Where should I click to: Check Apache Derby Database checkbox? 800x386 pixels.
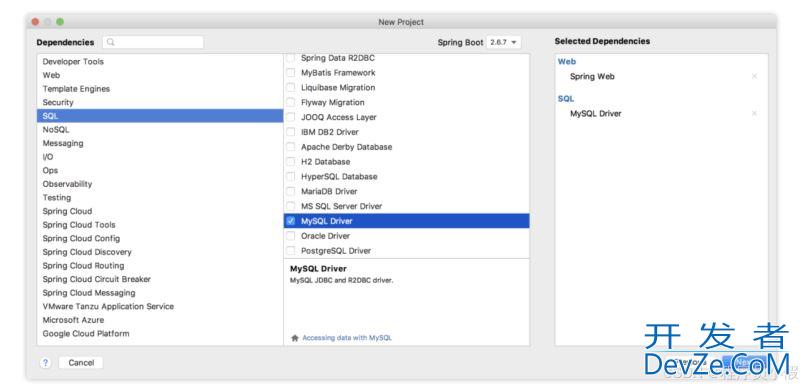pos(290,147)
